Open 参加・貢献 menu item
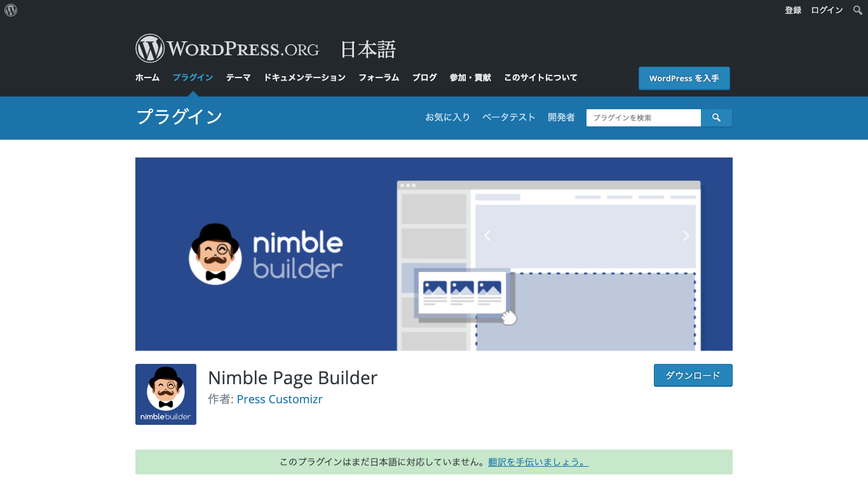 coord(470,77)
